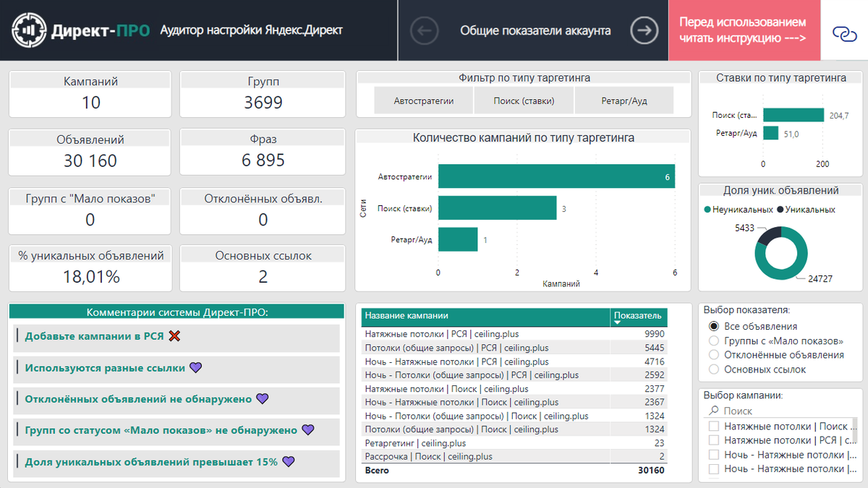Click 'Неуникальных' teal legend dot
Viewport: 868px width, 488px height.
point(707,210)
